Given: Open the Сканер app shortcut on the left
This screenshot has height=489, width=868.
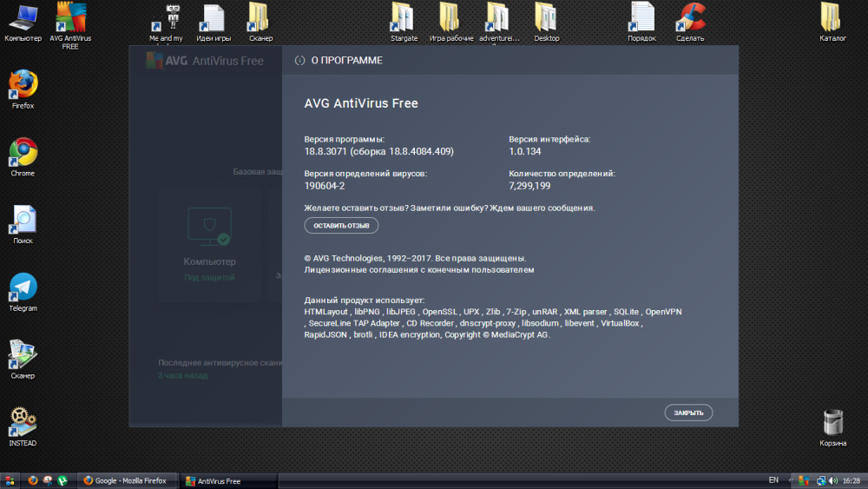Looking at the screenshot, I should [x=23, y=360].
